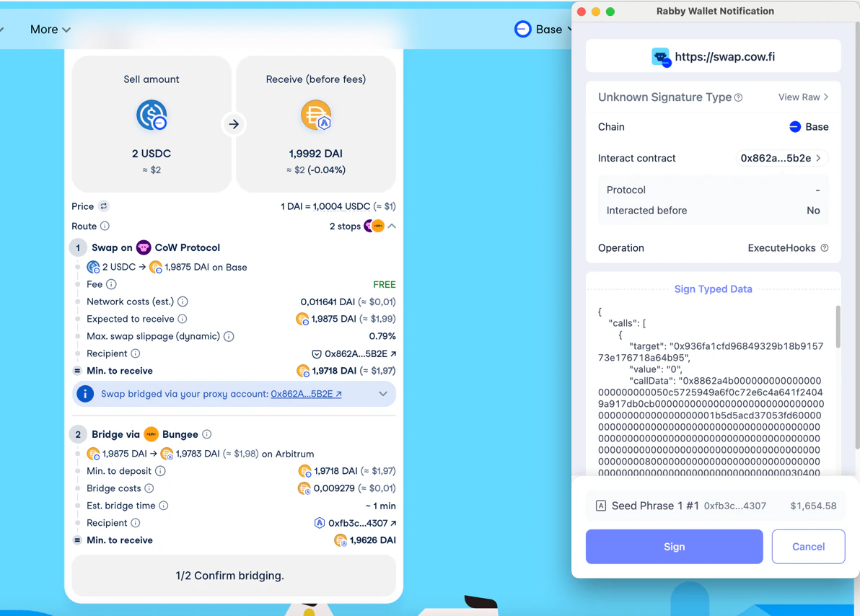The image size is (860, 616).
Task: Click the 1,9626 DAI min to receive value
Action: click(372, 540)
